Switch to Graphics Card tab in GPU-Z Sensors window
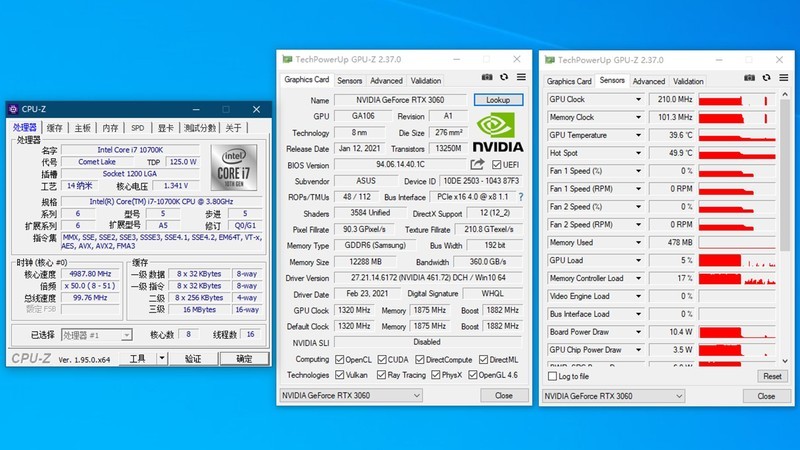Image resolution: width=800 pixels, height=450 pixels. 569,81
